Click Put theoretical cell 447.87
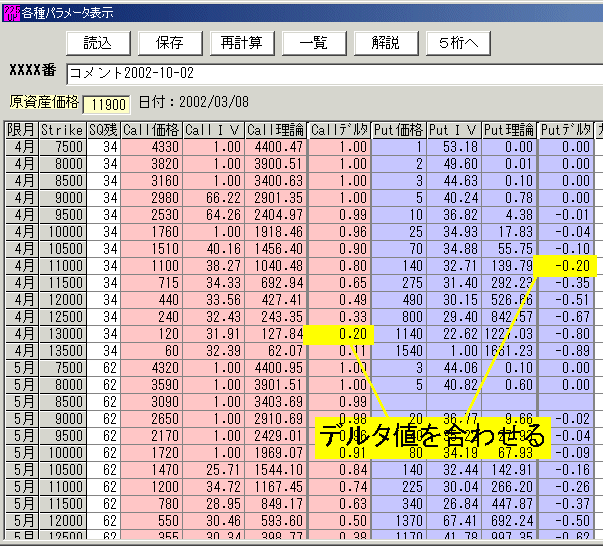Image resolution: width=603 pixels, height=546 pixels. (x=509, y=504)
